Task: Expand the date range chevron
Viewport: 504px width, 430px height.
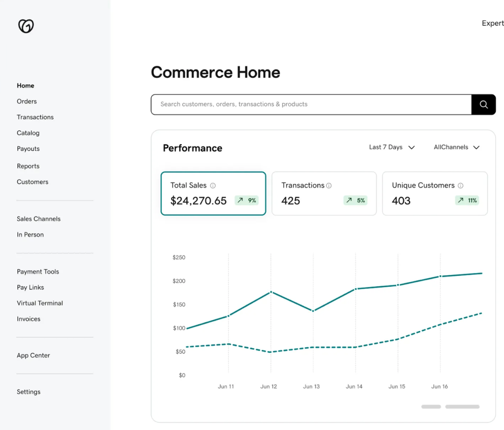Action: (412, 147)
